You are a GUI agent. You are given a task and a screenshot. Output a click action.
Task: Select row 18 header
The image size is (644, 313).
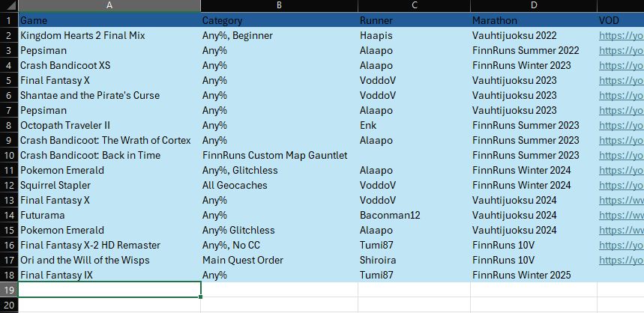[x=9, y=276]
